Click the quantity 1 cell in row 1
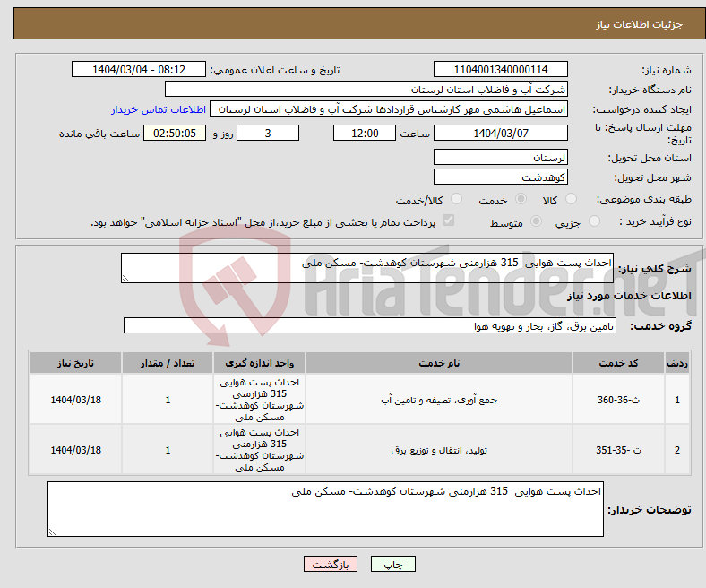Viewport: 706px width, 588px height. click(168, 400)
